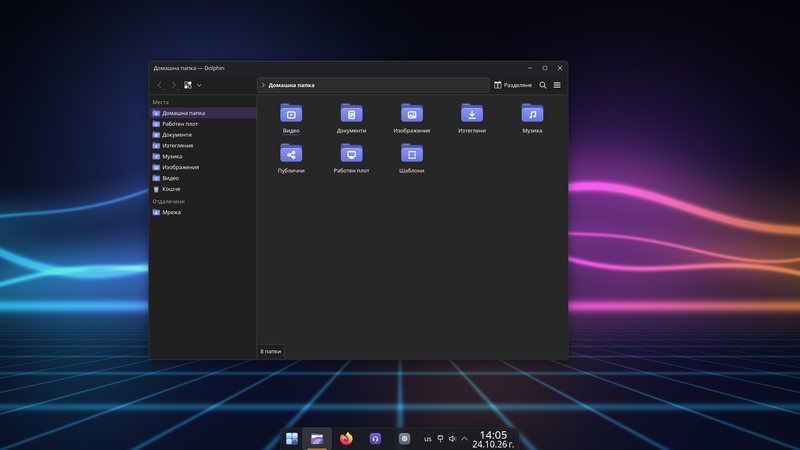Open Работен плот in the sidebar
800x450 pixels.
203,124
